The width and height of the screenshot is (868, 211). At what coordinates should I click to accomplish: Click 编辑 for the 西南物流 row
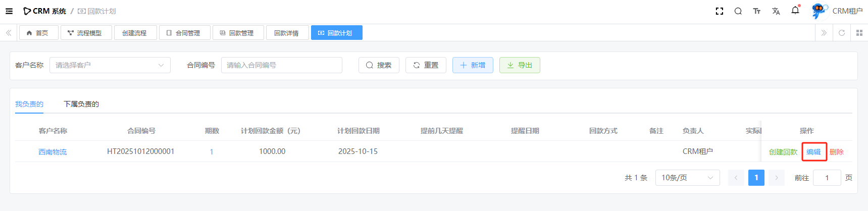pyautogui.click(x=813, y=152)
